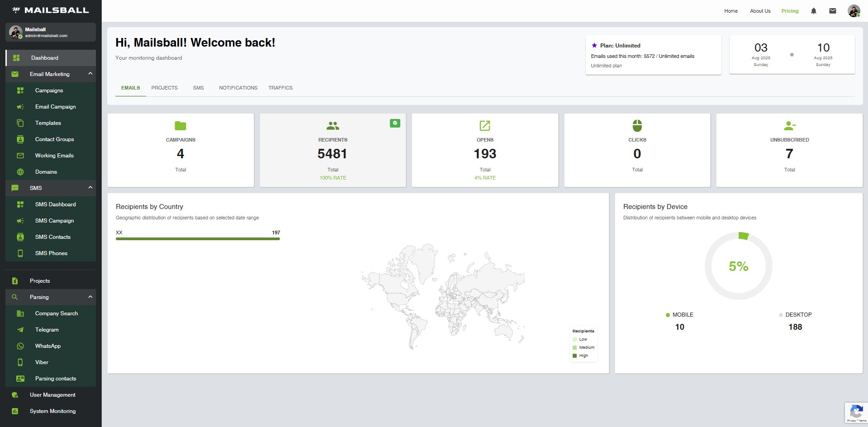Screen dimensions: 868x427
Task: Switch to the TRAFFICS tab
Action: (x=280, y=88)
